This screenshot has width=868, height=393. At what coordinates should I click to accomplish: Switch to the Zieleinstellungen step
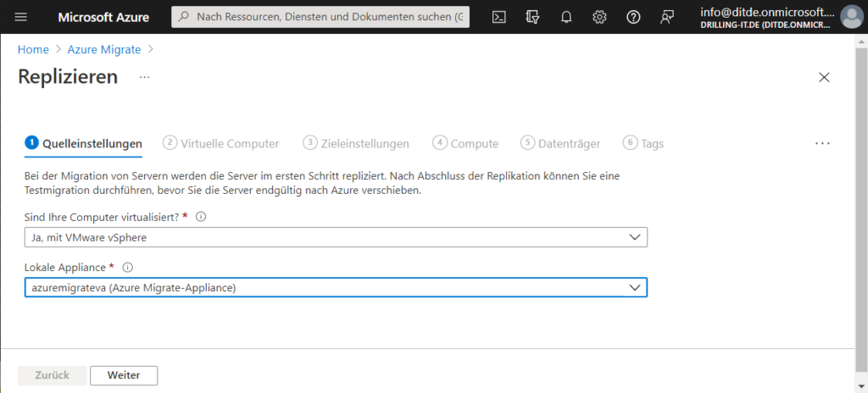(x=356, y=143)
